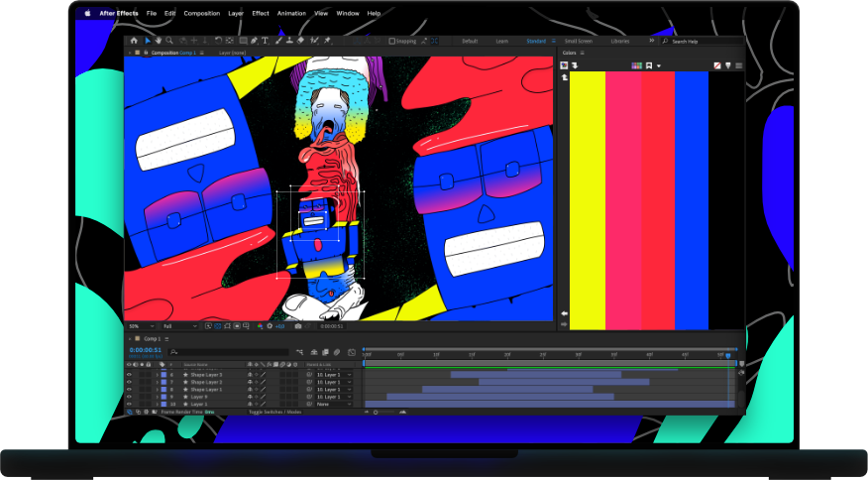Open the Full resolution dropdown
868x480 pixels.
coord(180,326)
